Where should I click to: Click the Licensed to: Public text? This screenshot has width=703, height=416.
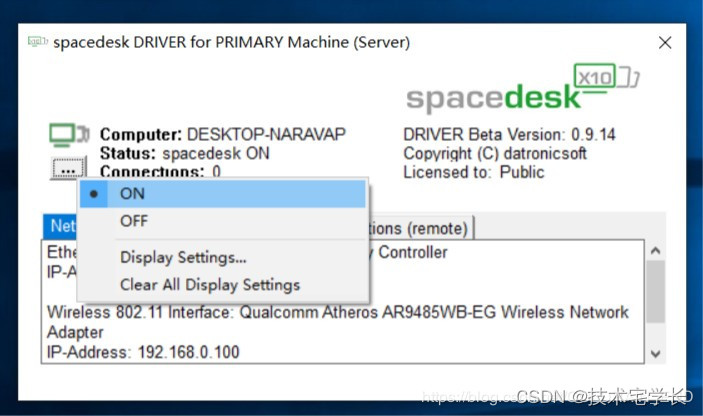[x=474, y=172]
